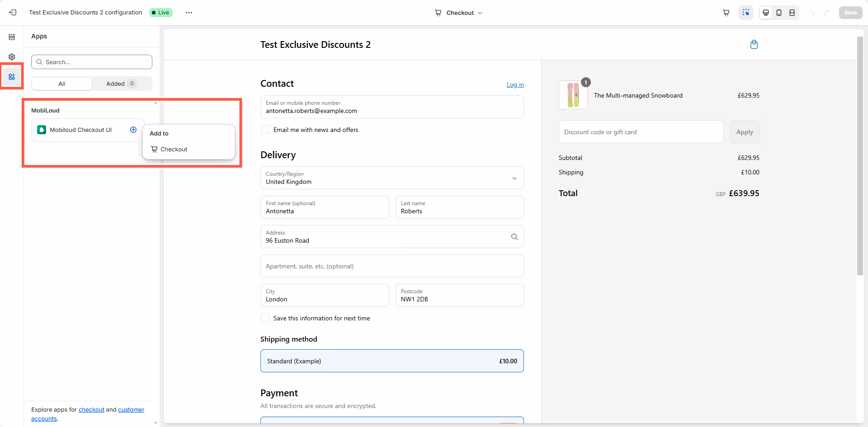
Task: Click the Postcode field
Action: (459, 296)
